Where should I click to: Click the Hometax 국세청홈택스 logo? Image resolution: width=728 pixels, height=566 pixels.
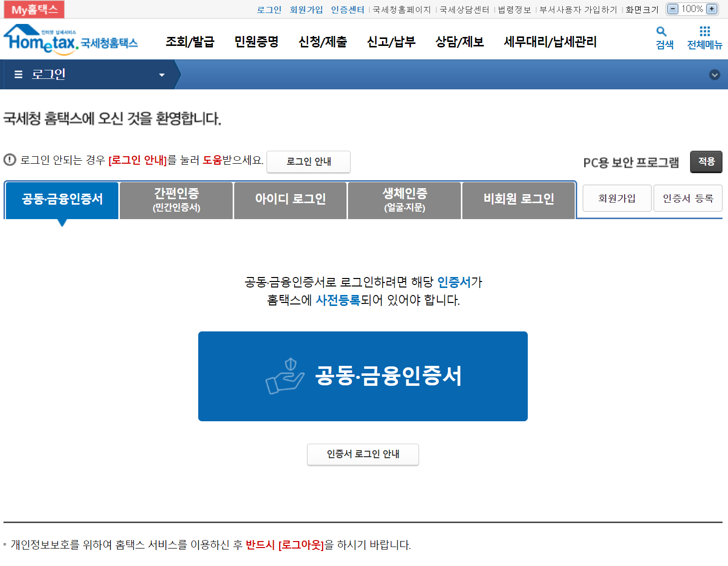click(x=70, y=39)
